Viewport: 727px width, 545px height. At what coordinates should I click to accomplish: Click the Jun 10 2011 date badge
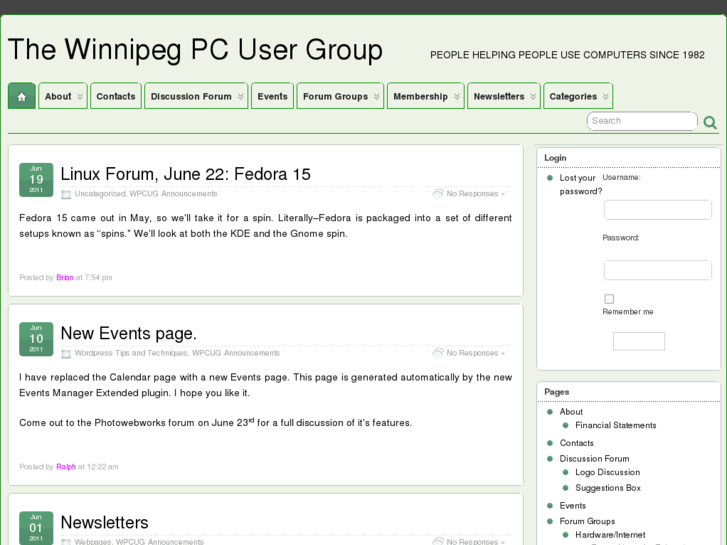pyautogui.click(x=36, y=339)
